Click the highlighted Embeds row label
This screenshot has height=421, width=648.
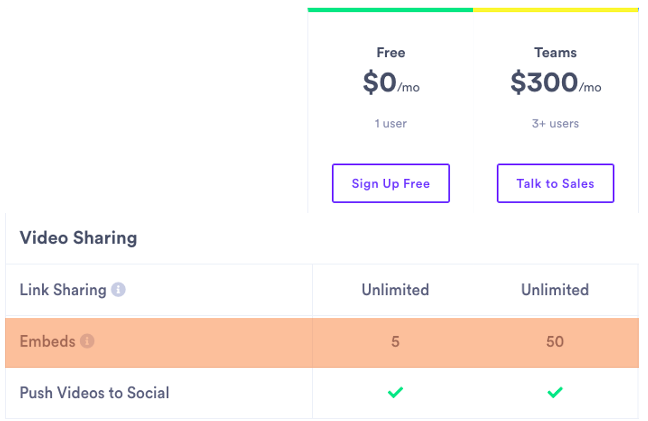pos(48,341)
